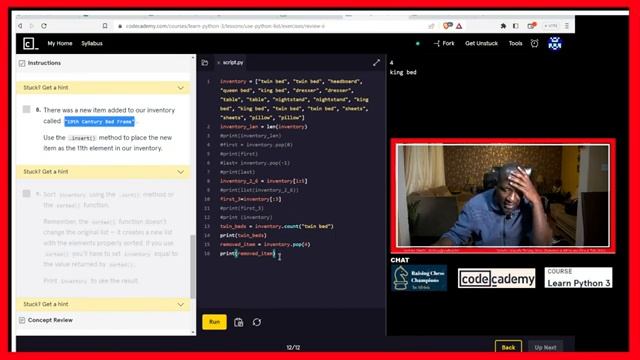The width and height of the screenshot is (640, 360).
Task: Go back using the browser back arrow
Action: [x=20, y=26]
